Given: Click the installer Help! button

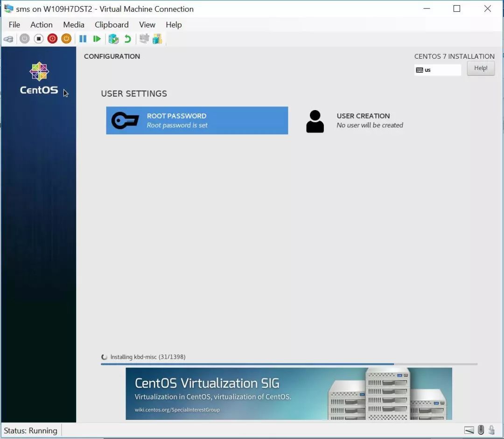Looking at the screenshot, I should [481, 68].
